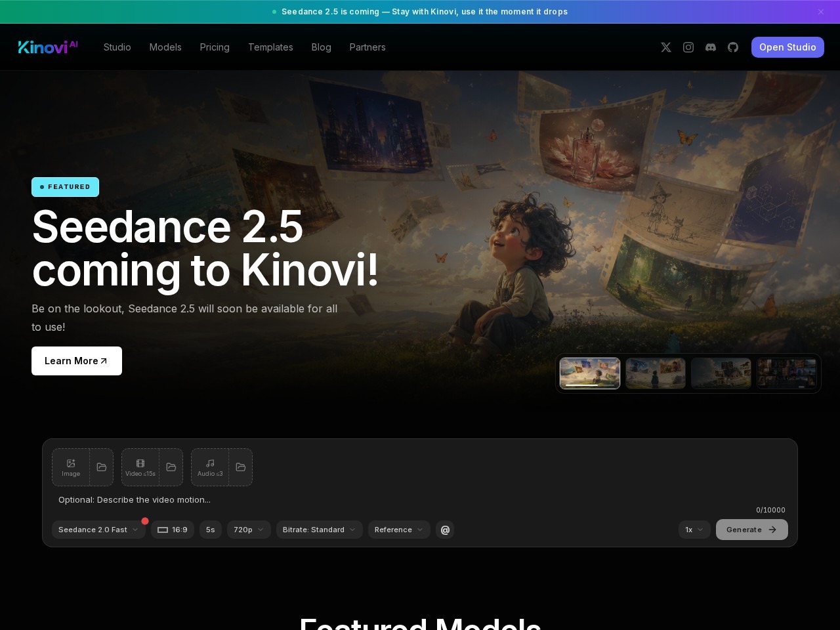Add a video via the Video ≤15s slot

coord(140,467)
